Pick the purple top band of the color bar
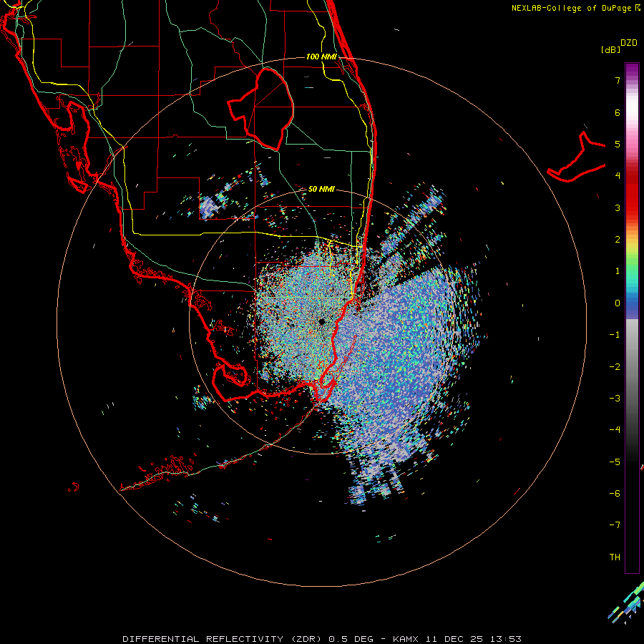 click(x=632, y=70)
